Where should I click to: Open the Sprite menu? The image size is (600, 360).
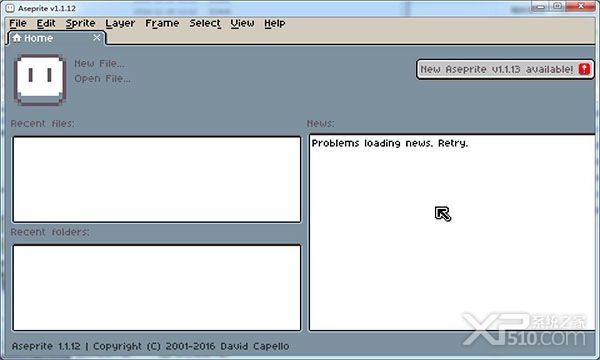[x=80, y=24]
